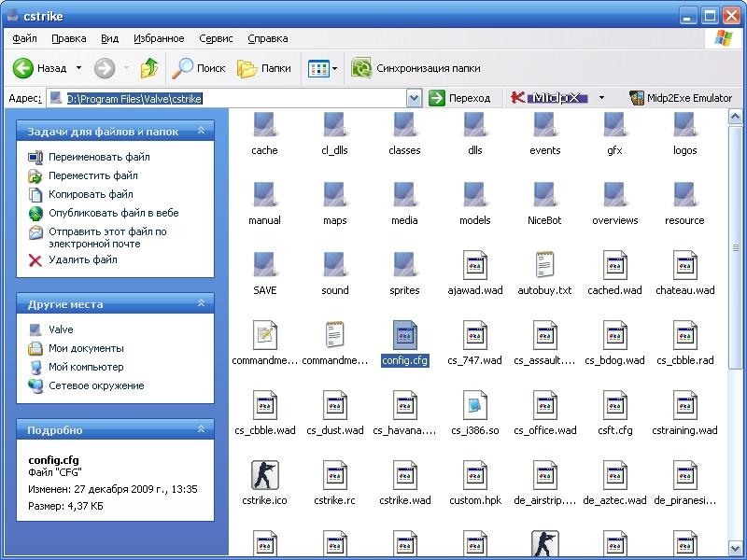Launch Midp2Exe Emulator
This screenshot has width=747, height=560.
[x=681, y=98]
